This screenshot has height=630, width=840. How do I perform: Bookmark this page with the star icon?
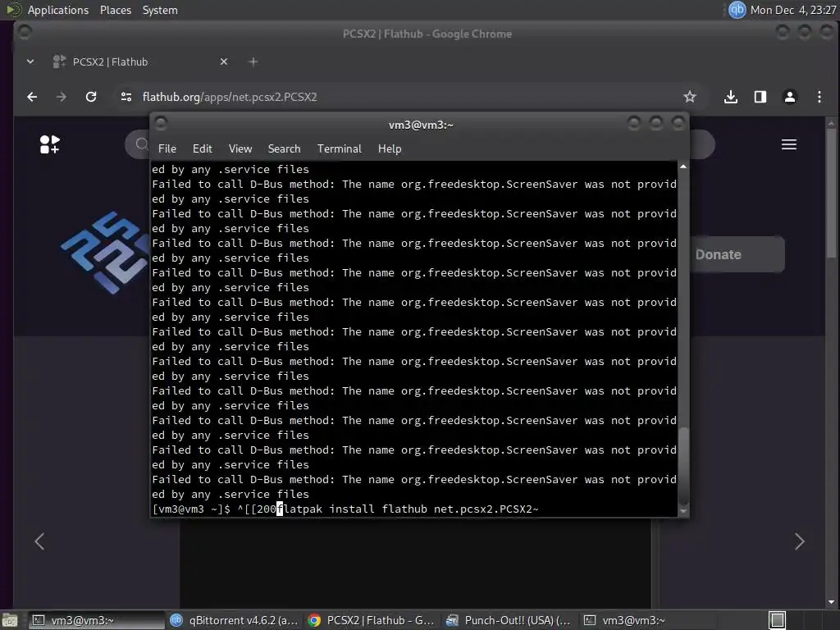coord(689,97)
